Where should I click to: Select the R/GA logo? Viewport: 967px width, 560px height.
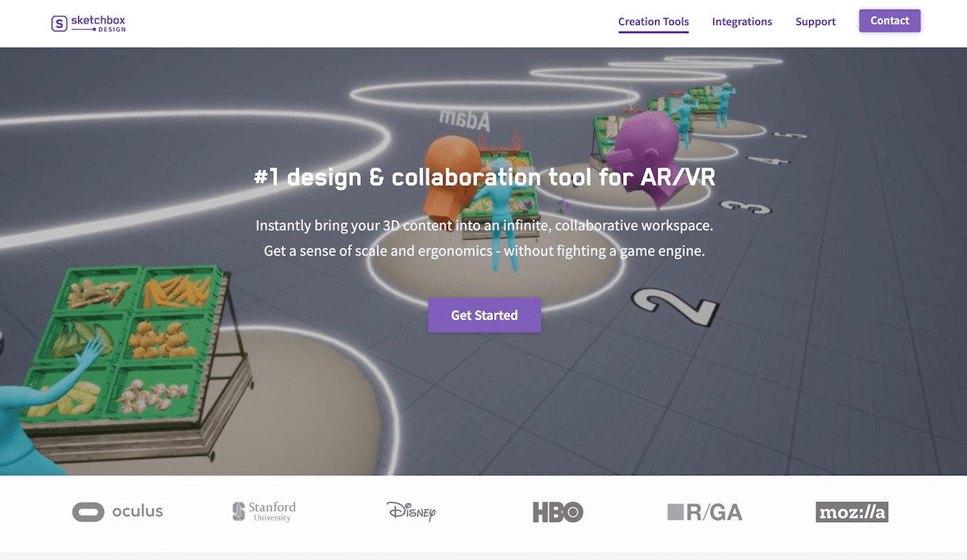[705, 512]
